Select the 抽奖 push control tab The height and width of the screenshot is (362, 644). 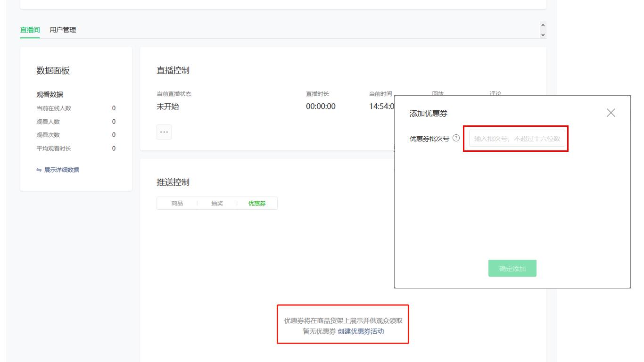tap(217, 203)
